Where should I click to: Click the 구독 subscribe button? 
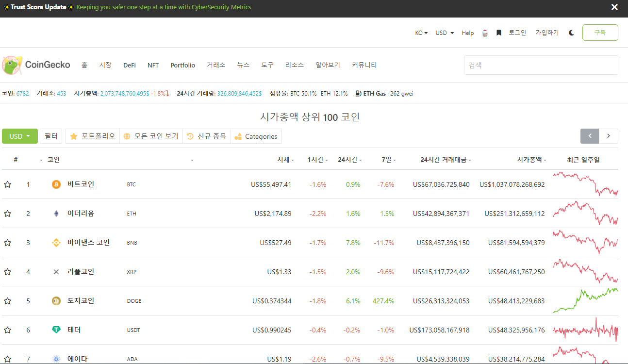tap(600, 33)
